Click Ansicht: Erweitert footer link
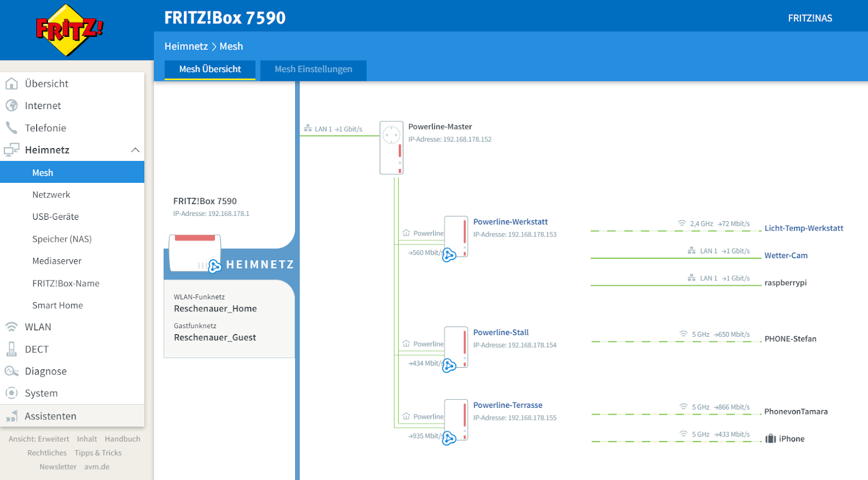This screenshot has width=868, height=480. (39, 439)
